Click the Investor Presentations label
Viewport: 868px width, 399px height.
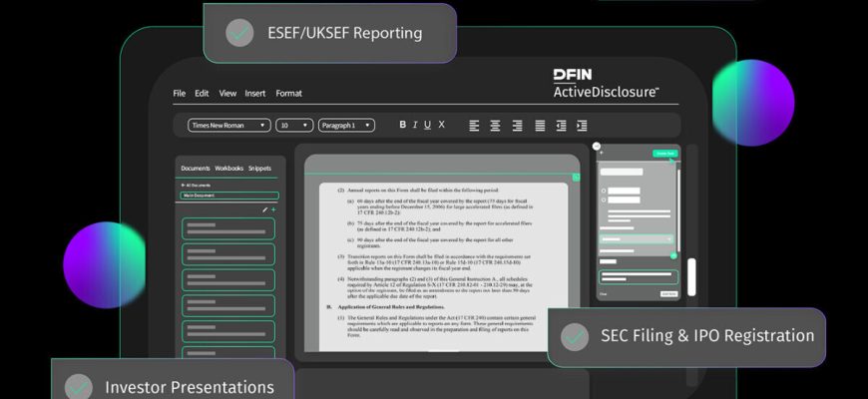(190, 387)
